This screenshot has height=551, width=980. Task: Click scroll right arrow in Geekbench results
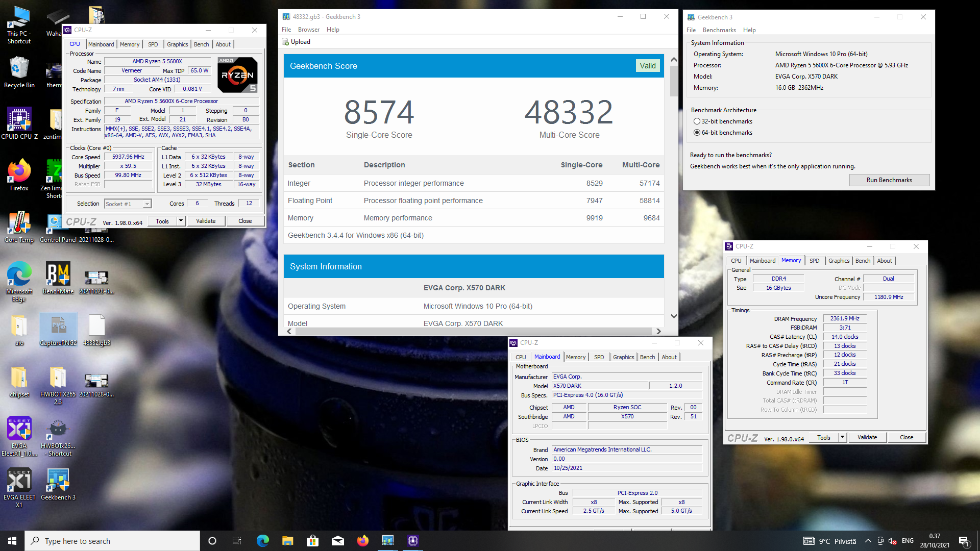tap(658, 331)
